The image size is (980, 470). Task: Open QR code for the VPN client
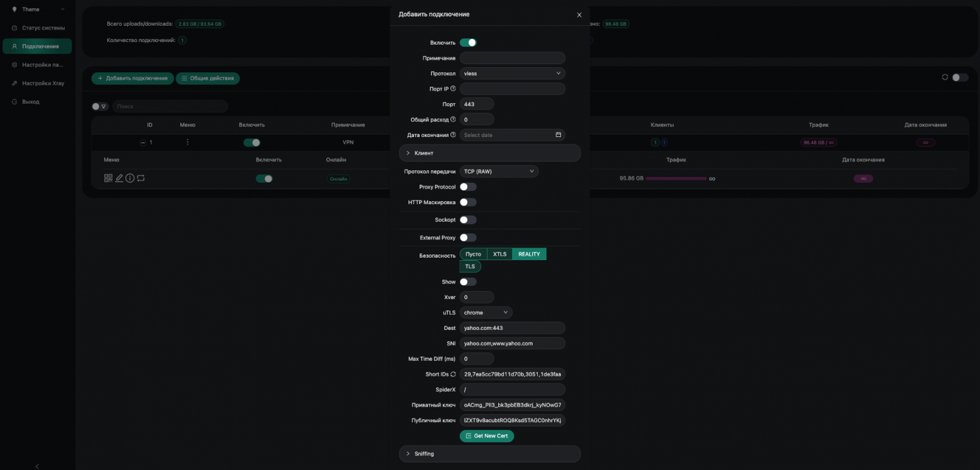(x=108, y=178)
